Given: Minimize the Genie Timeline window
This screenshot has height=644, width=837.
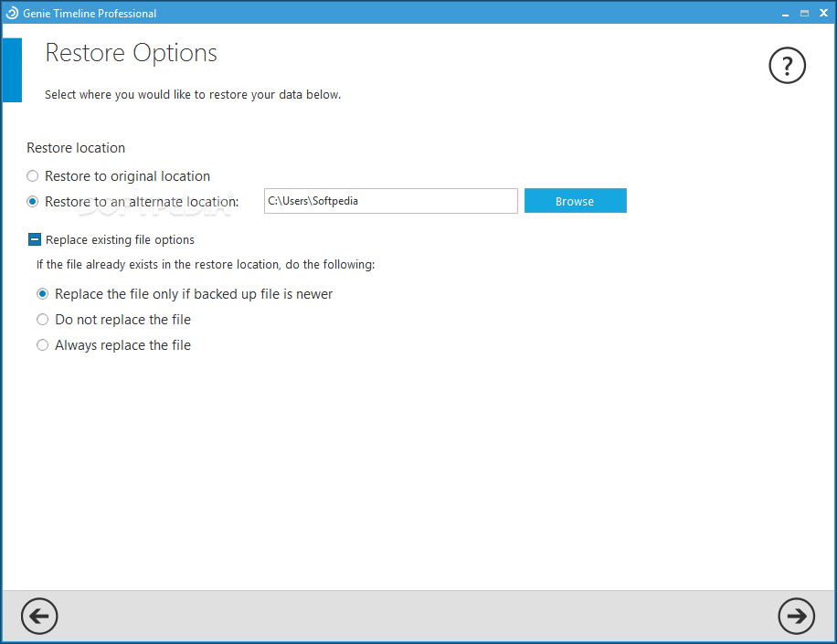Looking at the screenshot, I should point(785,14).
